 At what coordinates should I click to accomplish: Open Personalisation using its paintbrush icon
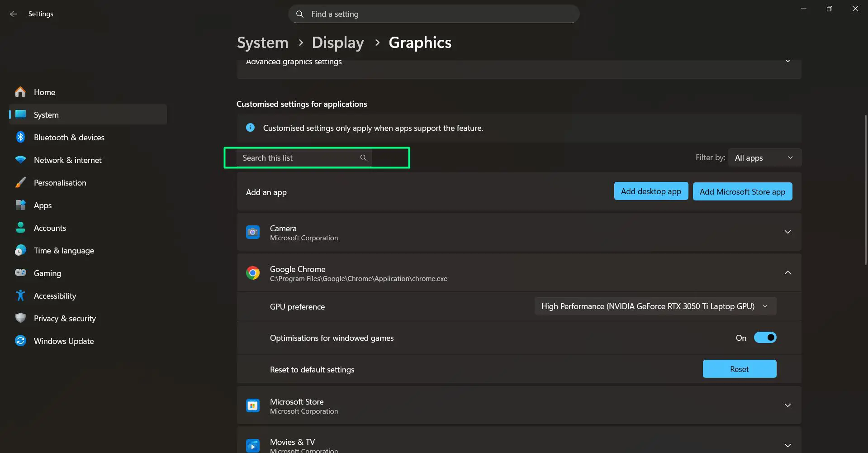coord(20,182)
